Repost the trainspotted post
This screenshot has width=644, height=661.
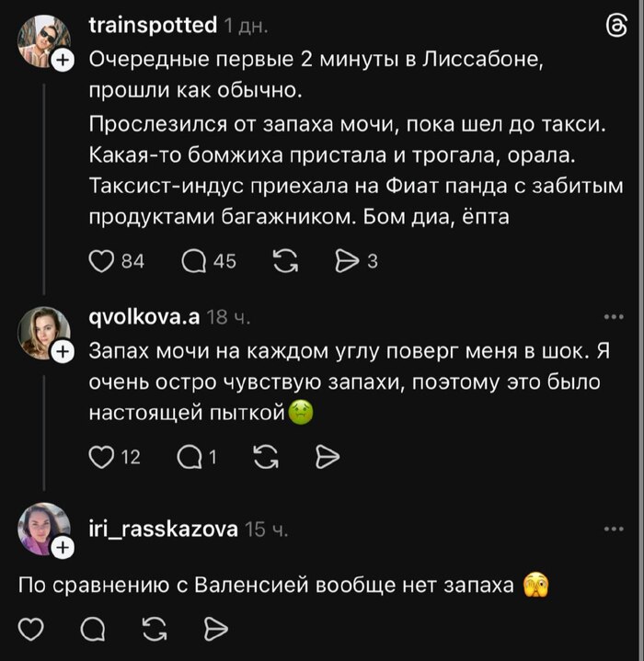pyautogui.click(x=287, y=262)
